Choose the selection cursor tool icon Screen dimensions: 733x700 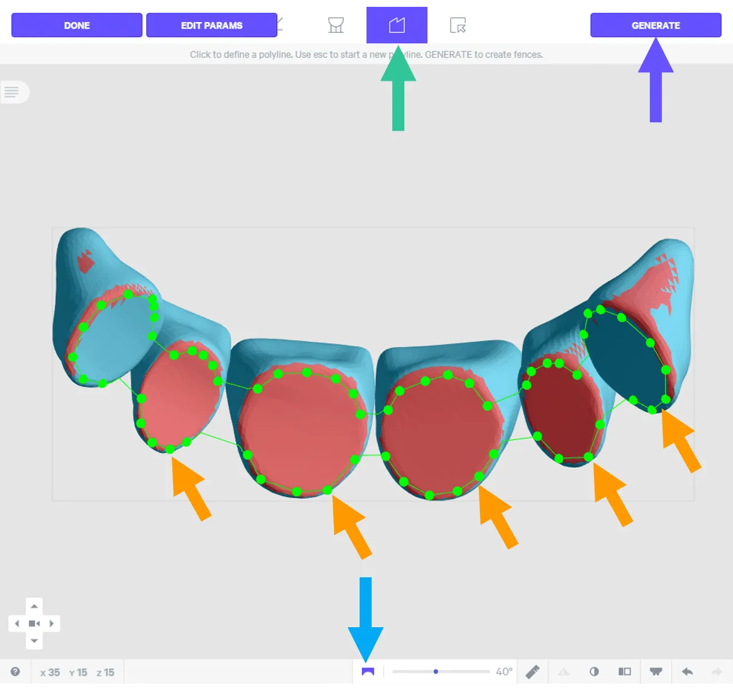click(x=458, y=25)
